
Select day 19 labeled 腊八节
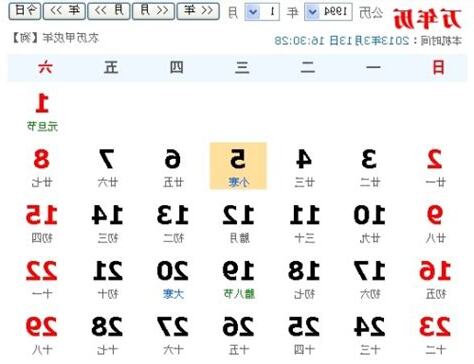coord(238,279)
